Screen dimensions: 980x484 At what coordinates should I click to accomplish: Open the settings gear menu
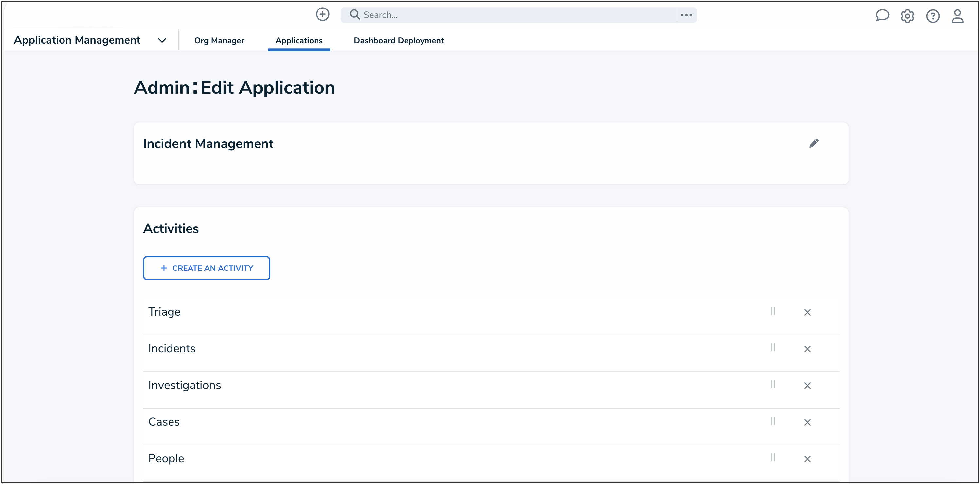(x=908, y=16)
